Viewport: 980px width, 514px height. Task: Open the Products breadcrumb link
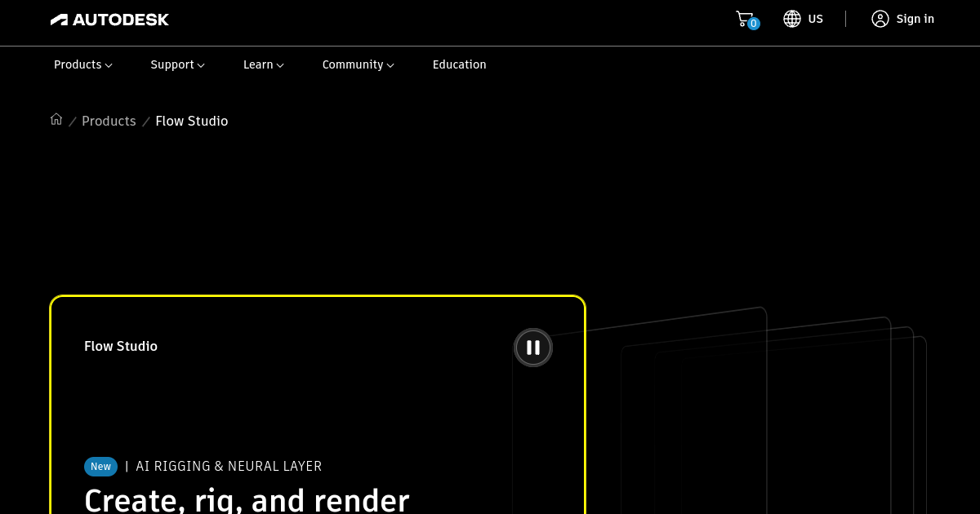point(109,121)
